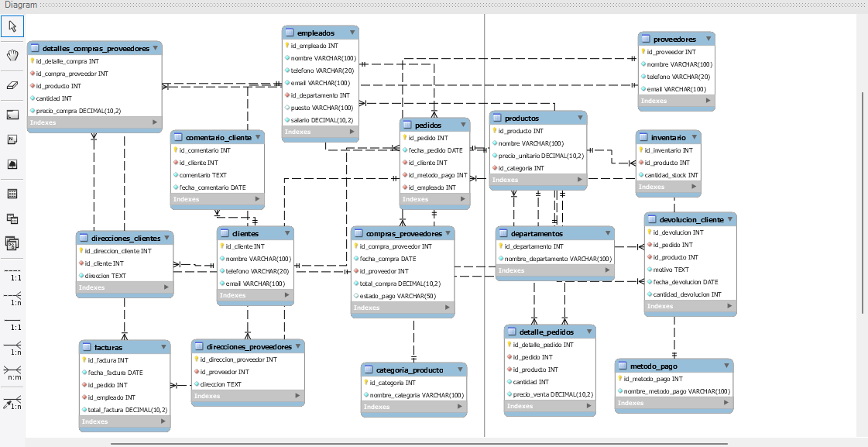868x447 pixels.
Task: Click the metodo_pago table icon
Action: tap(623, 366)
